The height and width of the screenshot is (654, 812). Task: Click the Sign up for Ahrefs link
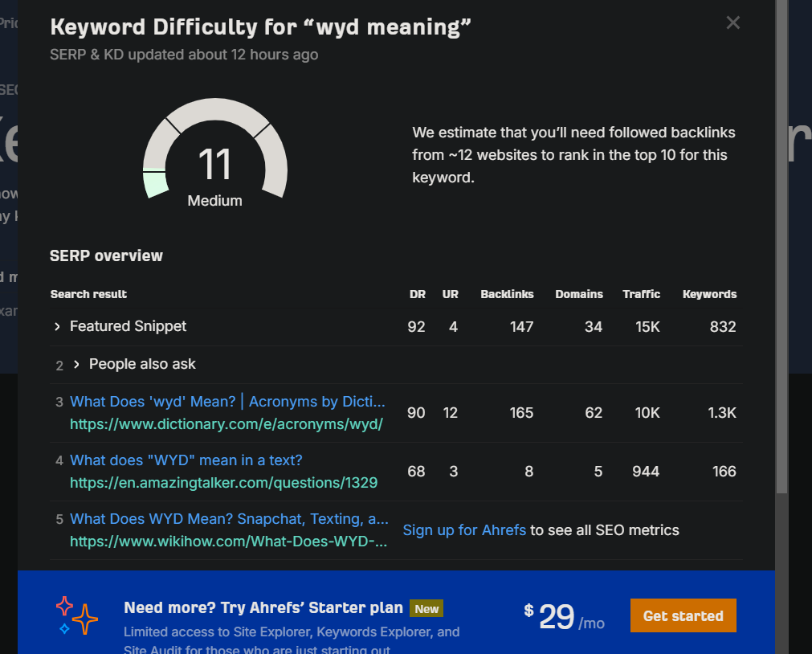pos(464,530)
